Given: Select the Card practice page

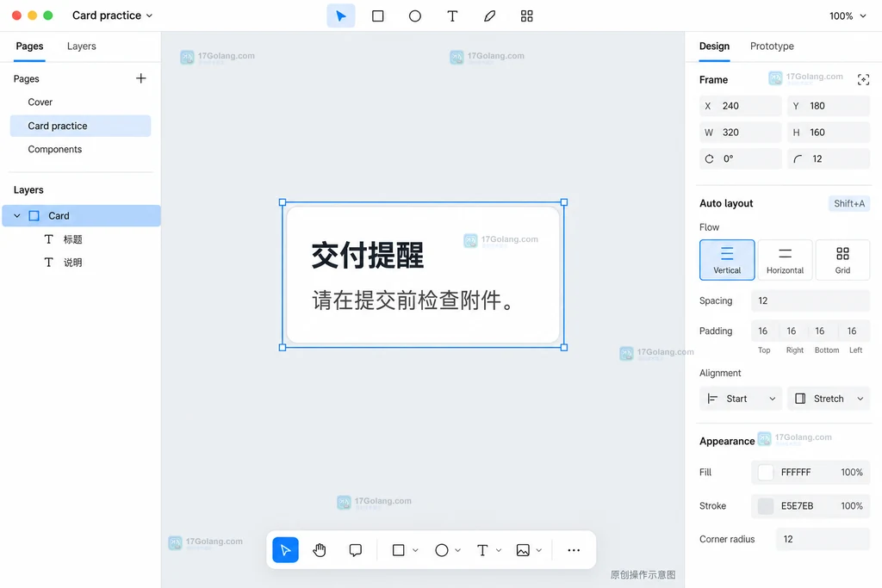Looking at the screenshot, I should click(80, 126).
